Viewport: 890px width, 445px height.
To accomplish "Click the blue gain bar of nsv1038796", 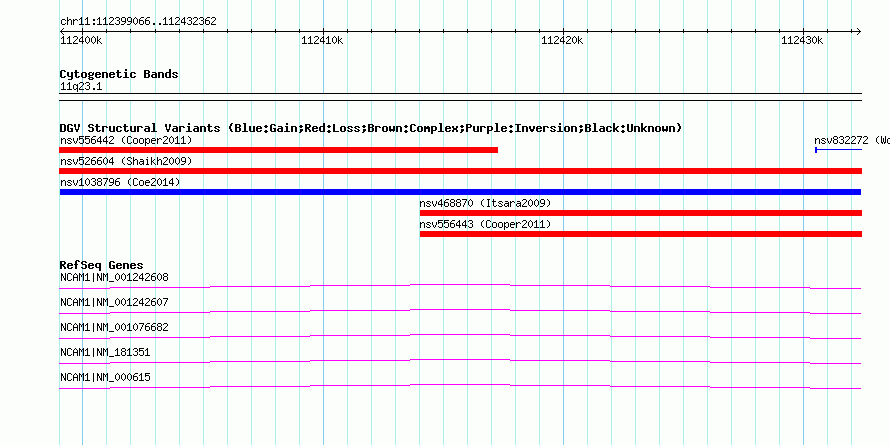I will [460, 192].
